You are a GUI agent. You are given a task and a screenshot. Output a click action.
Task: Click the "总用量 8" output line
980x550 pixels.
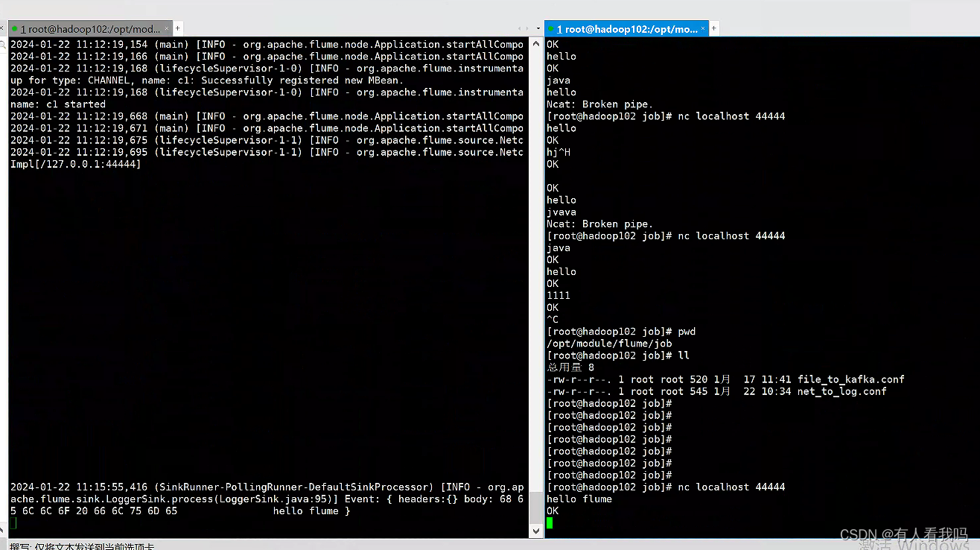(x=570, y=367)
